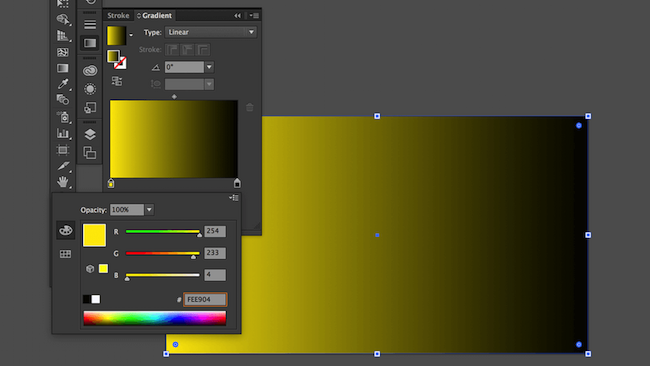
Task: Click the black gradient stop
Action: tap(237, 183)
